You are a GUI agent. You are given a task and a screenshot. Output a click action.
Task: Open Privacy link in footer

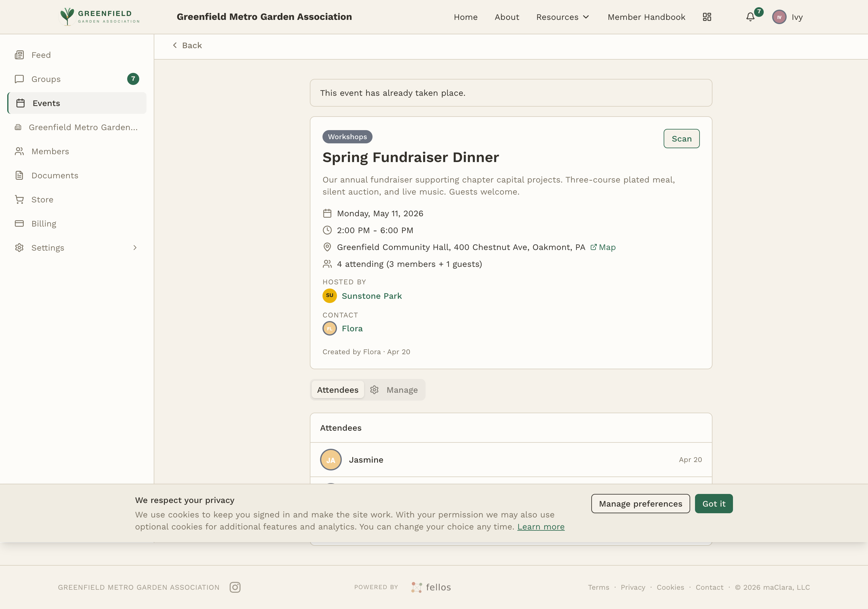(x=633, y=587)
